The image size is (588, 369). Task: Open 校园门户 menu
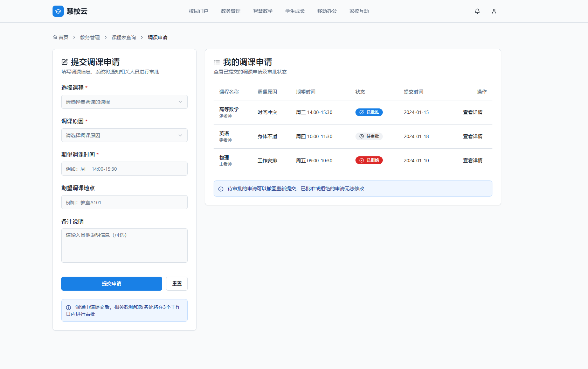[199, 11]
